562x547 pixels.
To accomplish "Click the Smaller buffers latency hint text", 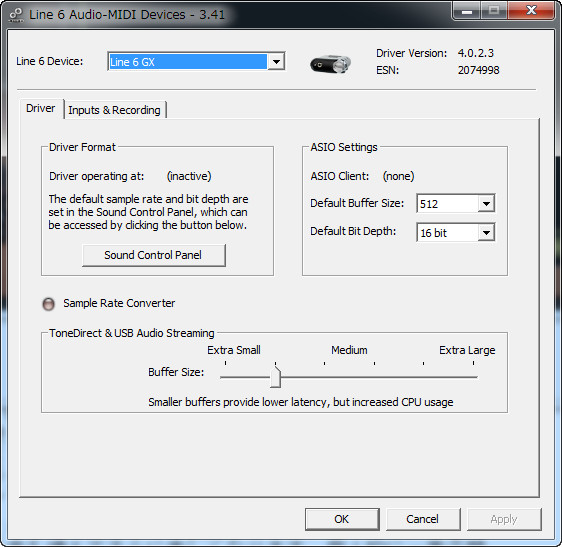I will [x=301, y=402].
